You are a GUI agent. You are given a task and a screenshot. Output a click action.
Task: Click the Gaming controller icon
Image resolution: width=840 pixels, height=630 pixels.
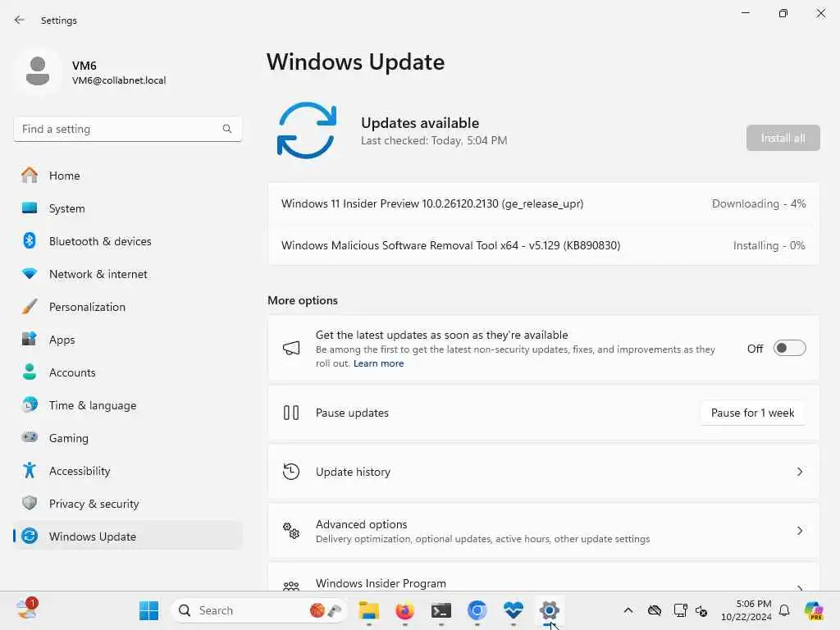point(30,437)
